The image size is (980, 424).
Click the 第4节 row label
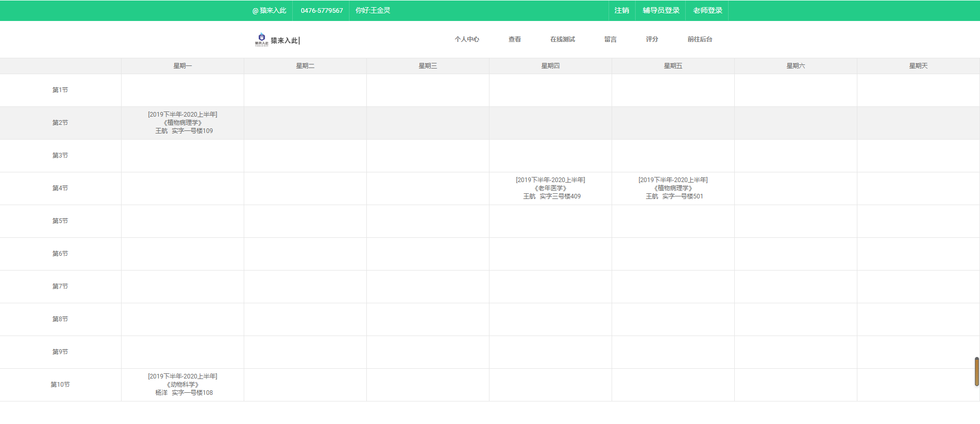[60, 188]
